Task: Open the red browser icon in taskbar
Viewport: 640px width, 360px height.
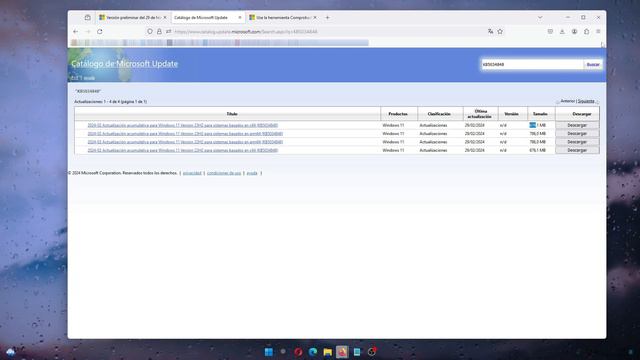Action: [298, 352]
